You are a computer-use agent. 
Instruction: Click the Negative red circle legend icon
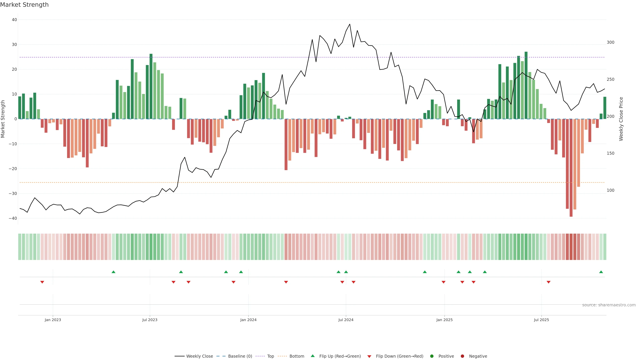tap(462, 356)
